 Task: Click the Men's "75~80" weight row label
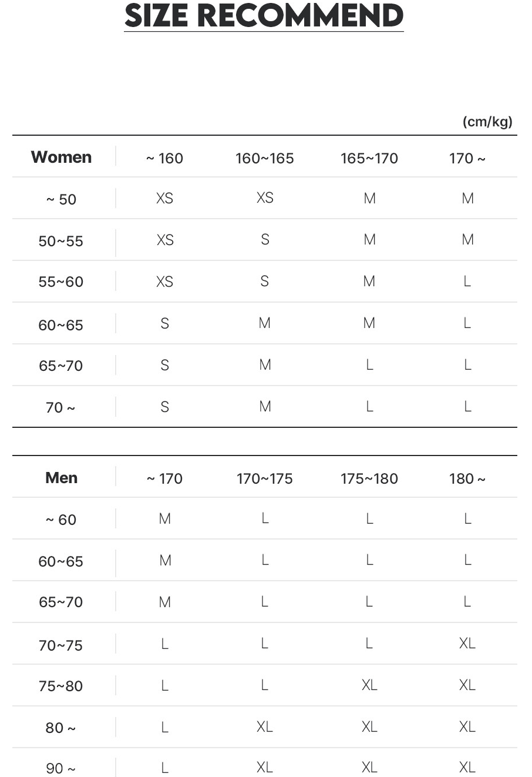[x=61, y=686]
